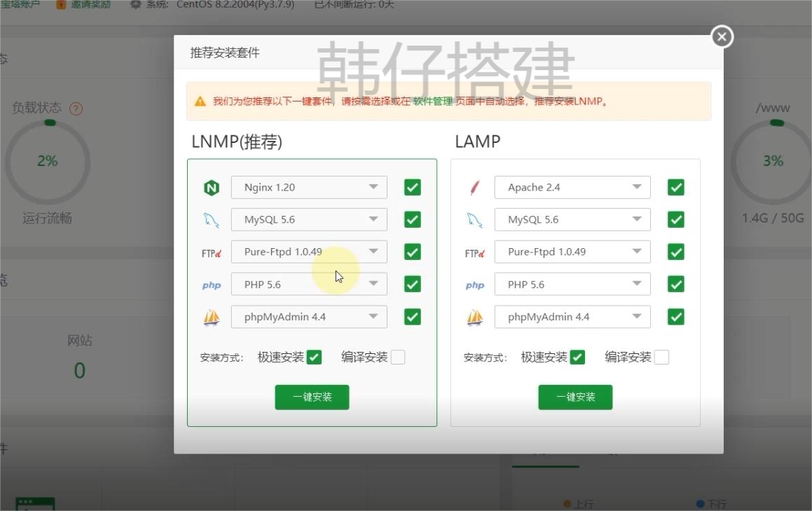Click the /www disk 3% gauge
Image resolution: width=812 pixels, height=511 pixels.
pyautogui.click(x=773, y=162)
